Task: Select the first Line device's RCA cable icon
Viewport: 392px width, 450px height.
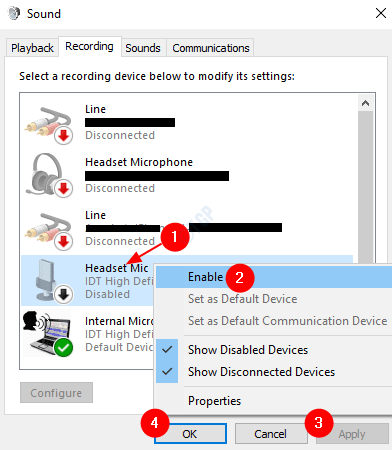Action: click(x=49, y=125)
